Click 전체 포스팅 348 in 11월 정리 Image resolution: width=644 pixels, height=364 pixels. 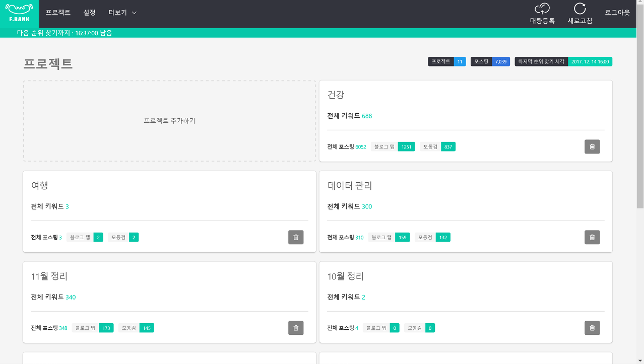(x=49, y=328)
